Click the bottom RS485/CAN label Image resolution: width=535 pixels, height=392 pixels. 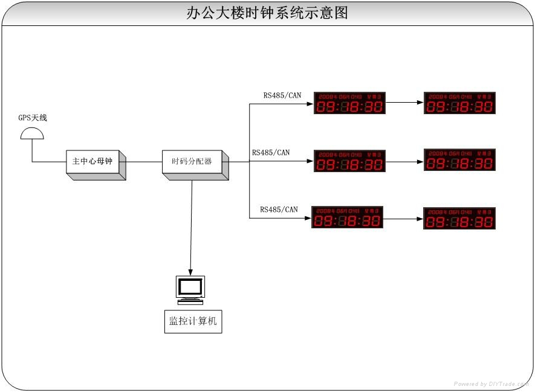(x=279, y=210)
